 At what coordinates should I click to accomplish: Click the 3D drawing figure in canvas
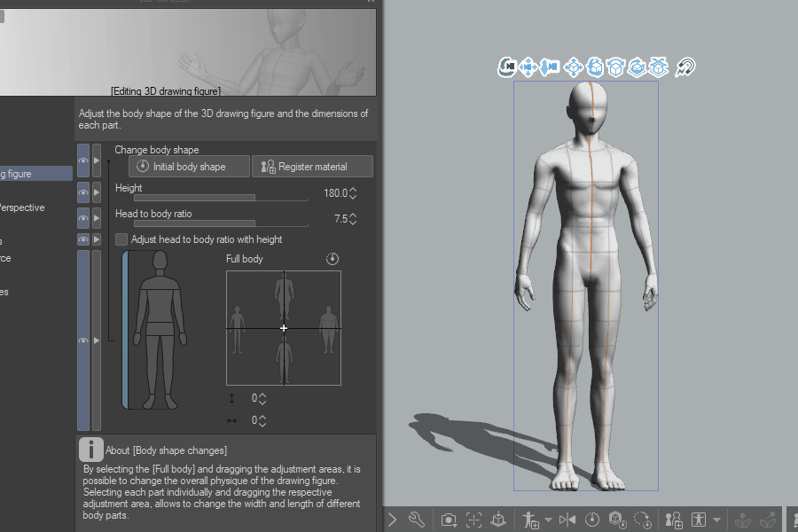(x=586, y=286)
